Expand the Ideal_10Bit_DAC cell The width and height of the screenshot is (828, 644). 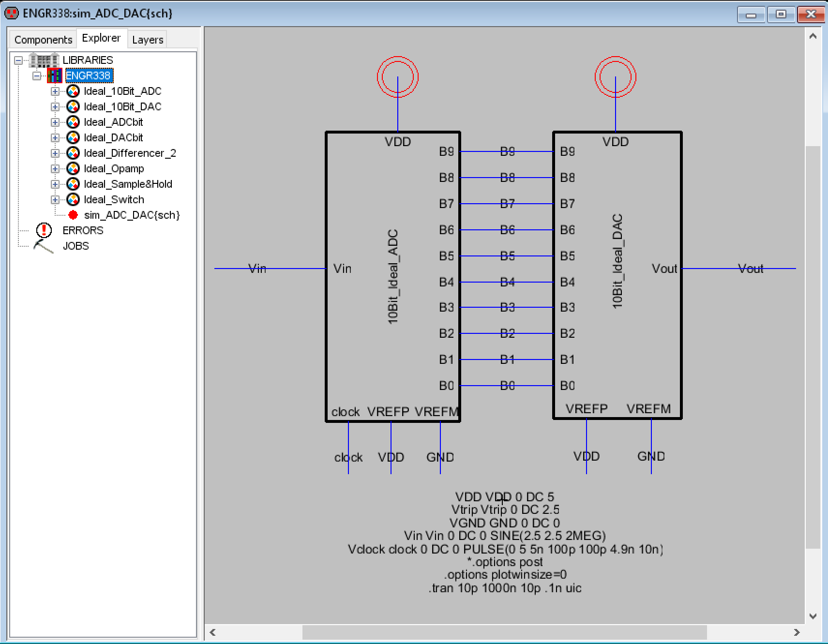(x=55, y=107)
